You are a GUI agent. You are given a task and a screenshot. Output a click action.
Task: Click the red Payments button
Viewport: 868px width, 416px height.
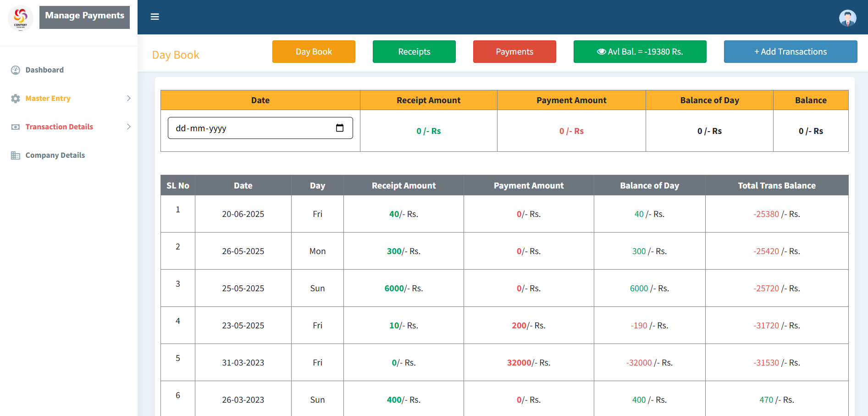(x=514, y=52)
